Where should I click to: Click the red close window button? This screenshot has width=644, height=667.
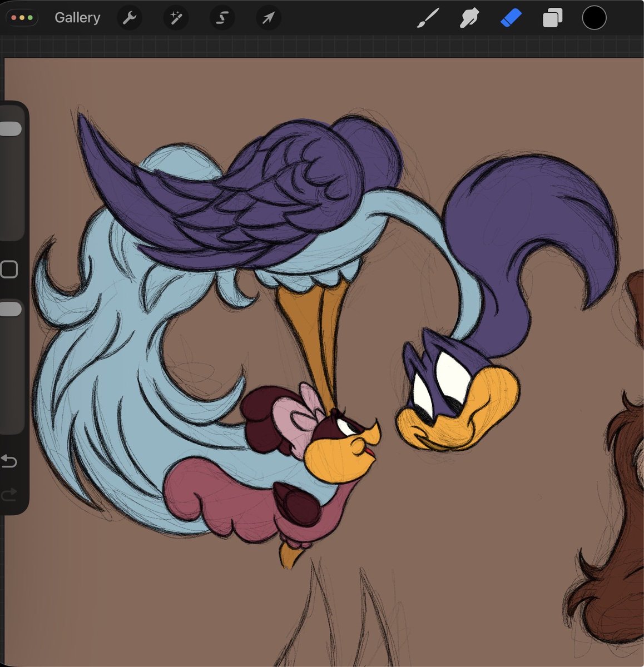coord(14,18)
